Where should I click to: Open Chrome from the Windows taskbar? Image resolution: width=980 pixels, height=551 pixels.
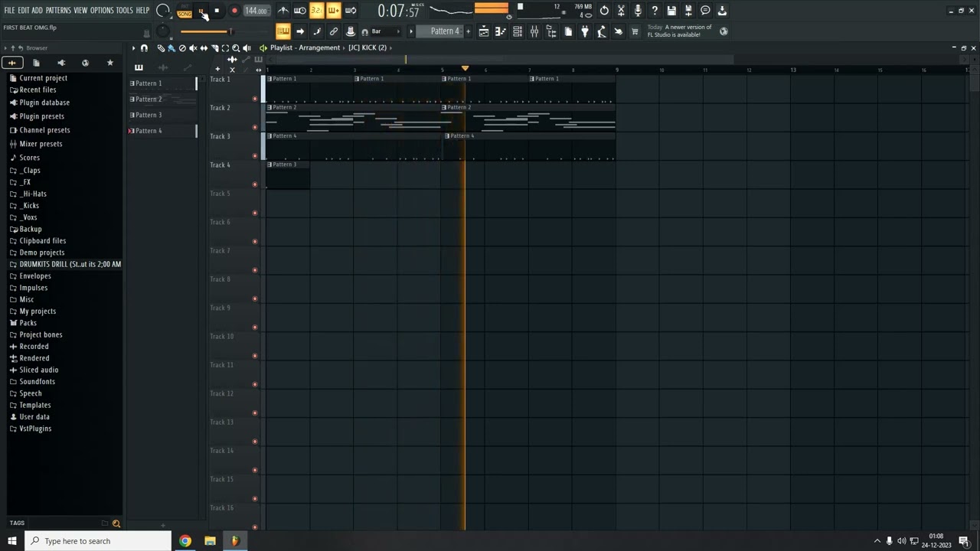click(185, 541)
